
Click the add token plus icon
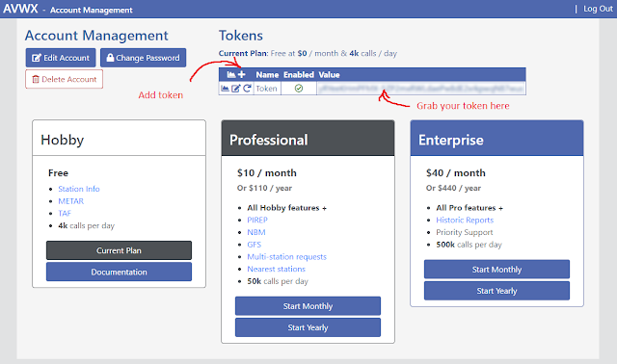pos(242,74)
